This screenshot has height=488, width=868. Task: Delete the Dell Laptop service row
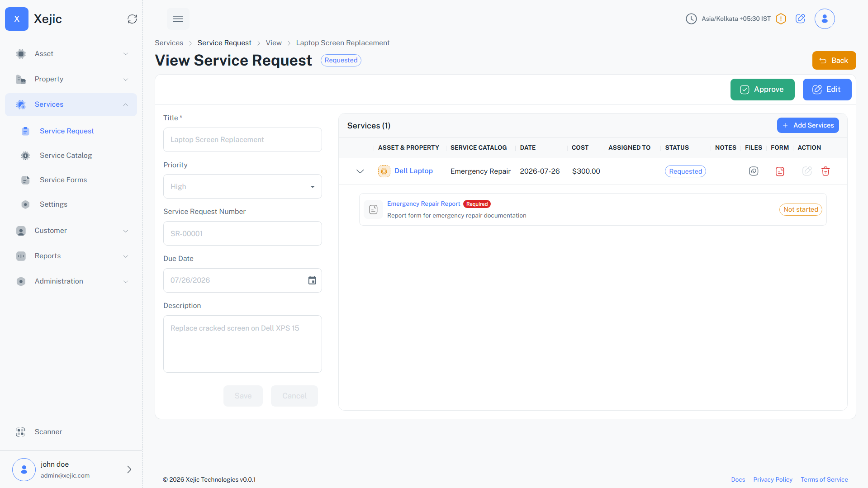coord(825,171)
